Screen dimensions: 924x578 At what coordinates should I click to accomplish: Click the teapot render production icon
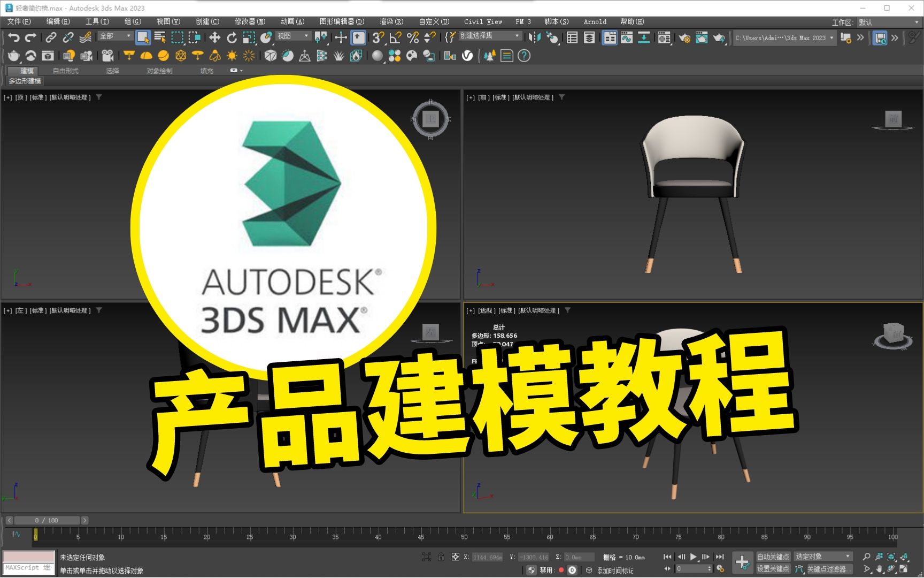pyautogui.click(x=719, y=37)
